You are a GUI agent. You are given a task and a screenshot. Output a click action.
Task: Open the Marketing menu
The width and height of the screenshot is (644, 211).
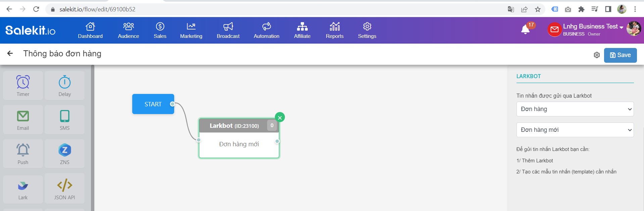[191, 31]
